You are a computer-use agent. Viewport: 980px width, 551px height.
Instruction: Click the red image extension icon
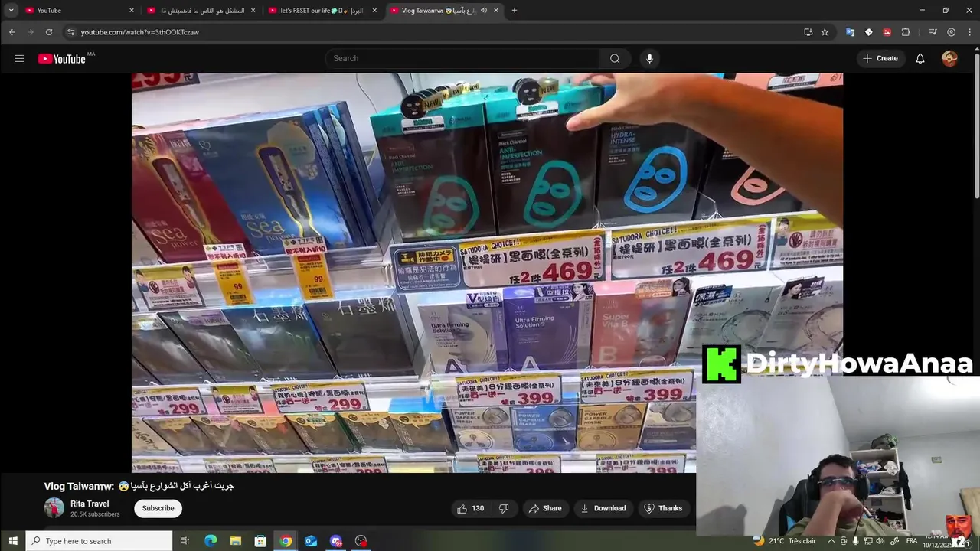click(x=887, y=32)
